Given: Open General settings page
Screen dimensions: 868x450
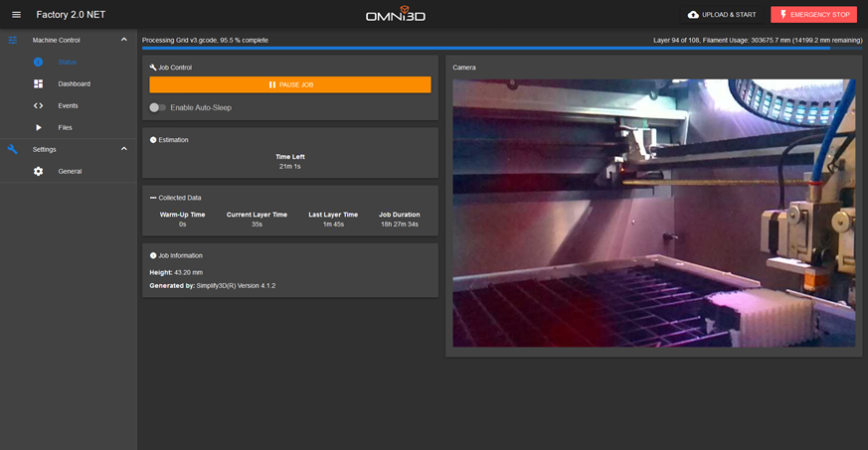Looking at the screenshot, I should pyautogui.click(x=69, y=172).
